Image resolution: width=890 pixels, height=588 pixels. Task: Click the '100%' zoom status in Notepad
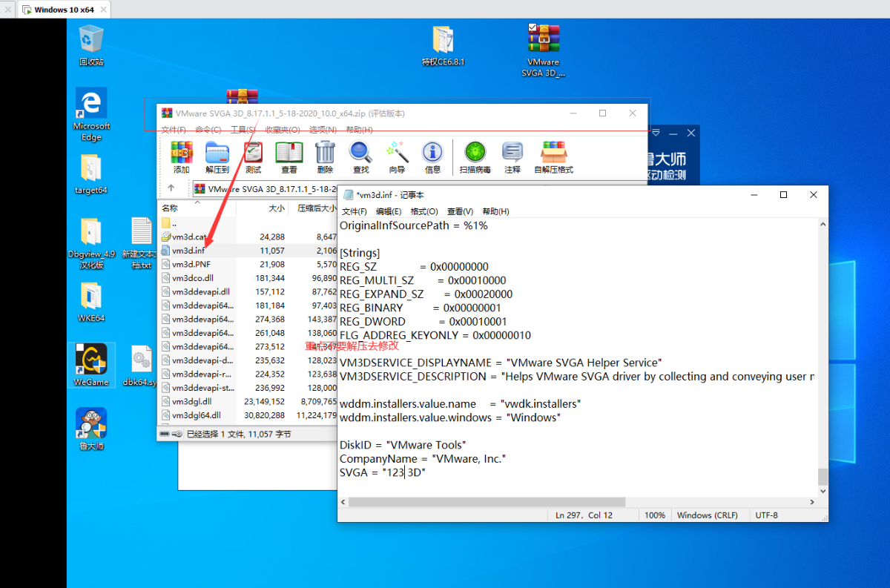pos(655,515)
